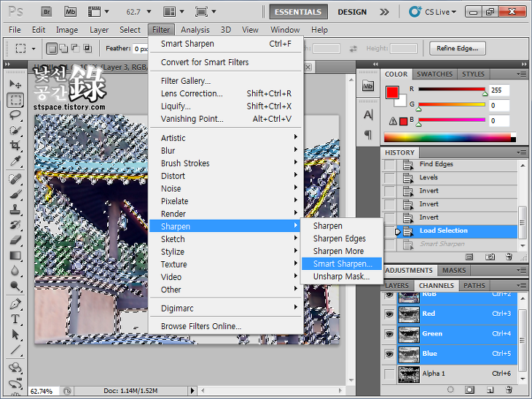Create new snapshot in History panel

coord(490,257)
